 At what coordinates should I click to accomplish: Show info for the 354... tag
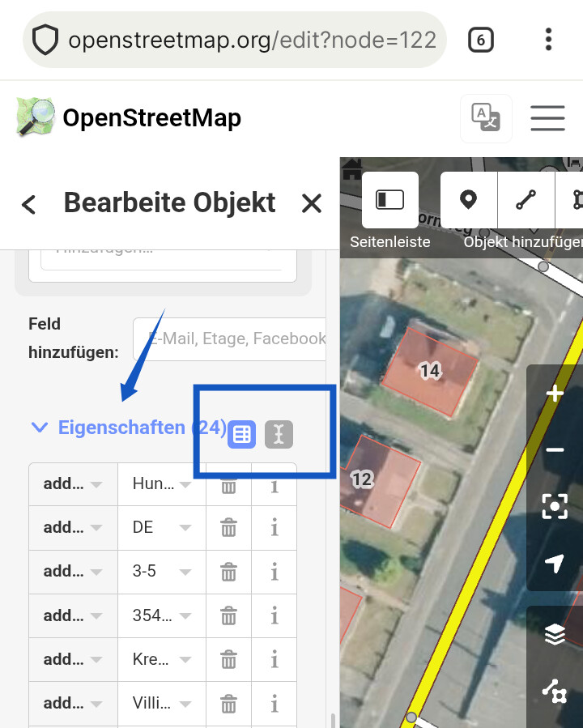click(274, 616)
